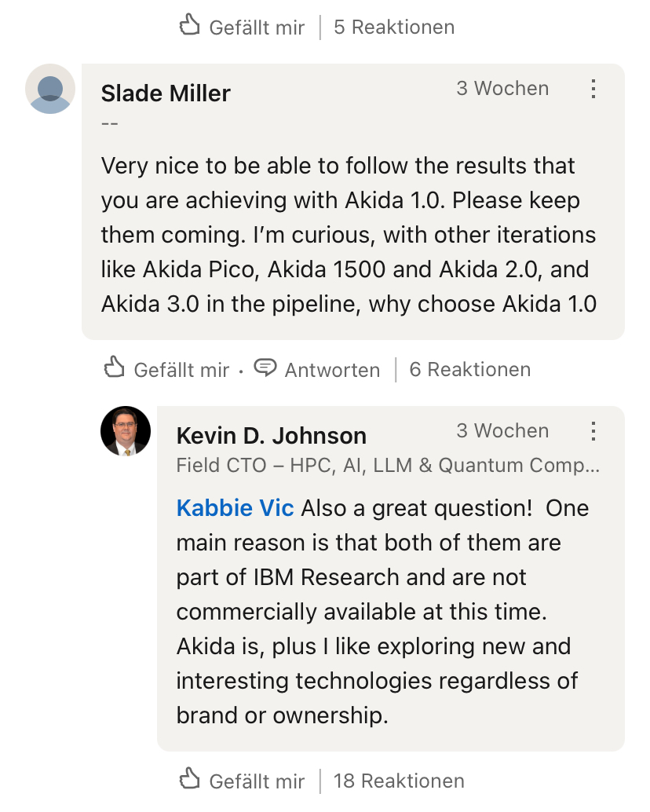Open three-dot menu on Kevin's reply
This screenshot has width=650, height=812.
click(x=593, y=431)
